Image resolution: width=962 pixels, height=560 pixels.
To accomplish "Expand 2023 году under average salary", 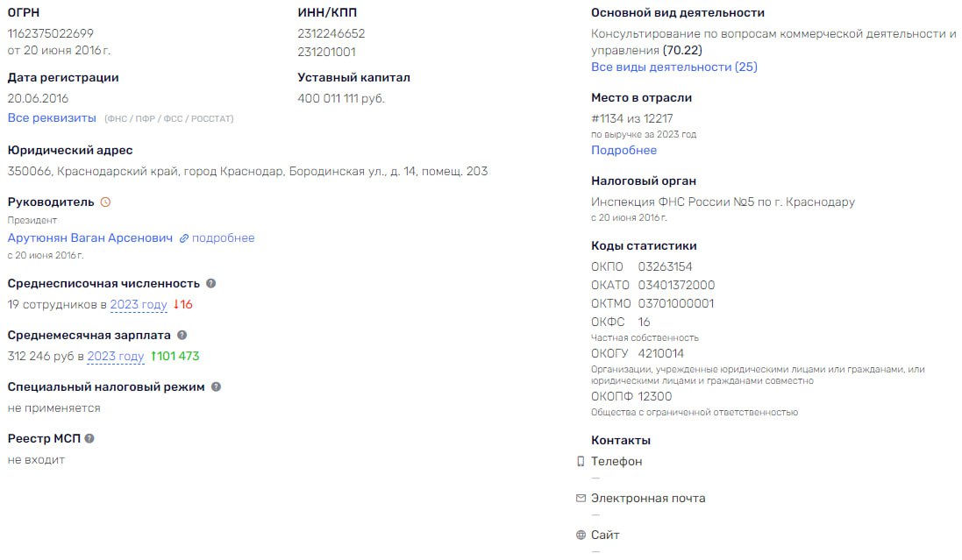I will (116, 356).
